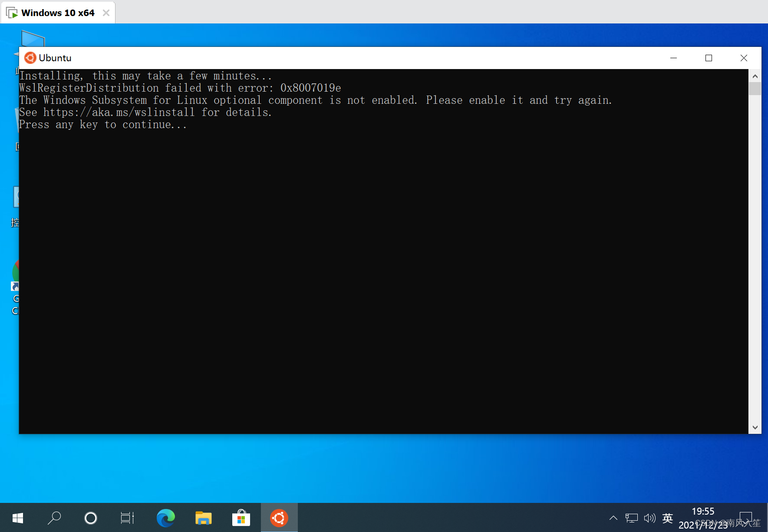Image resolution: width=768 pixels, height=532 pixels.
Task: Click the console scrollbar thumb
Action: (755, 88)
